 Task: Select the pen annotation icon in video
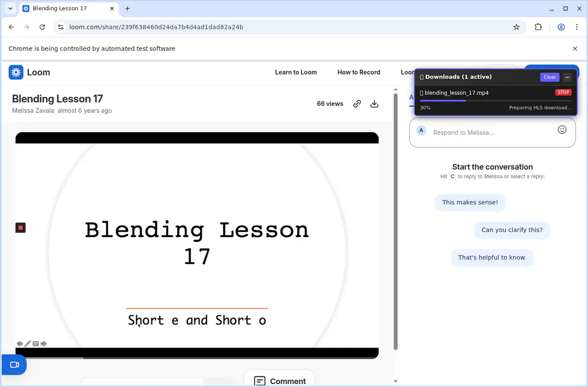[28, 343]
